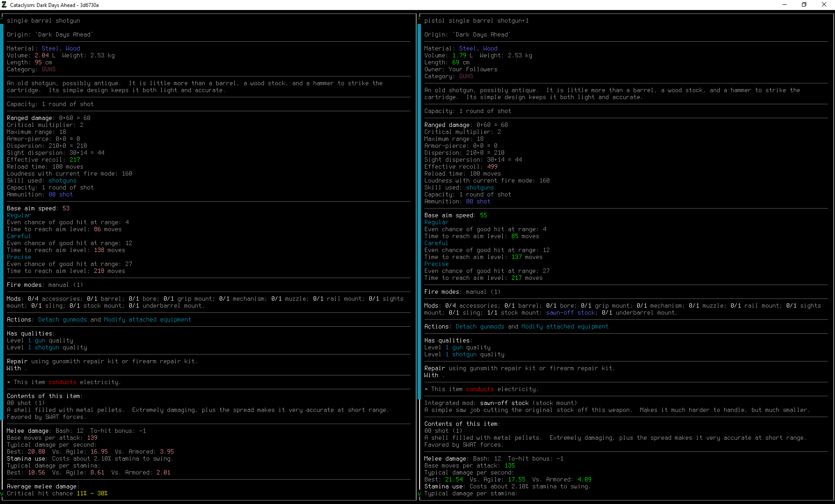835x504 pixels.
Task: Click the Cataclysm app icon in the title bar
Action: (4, 5)
